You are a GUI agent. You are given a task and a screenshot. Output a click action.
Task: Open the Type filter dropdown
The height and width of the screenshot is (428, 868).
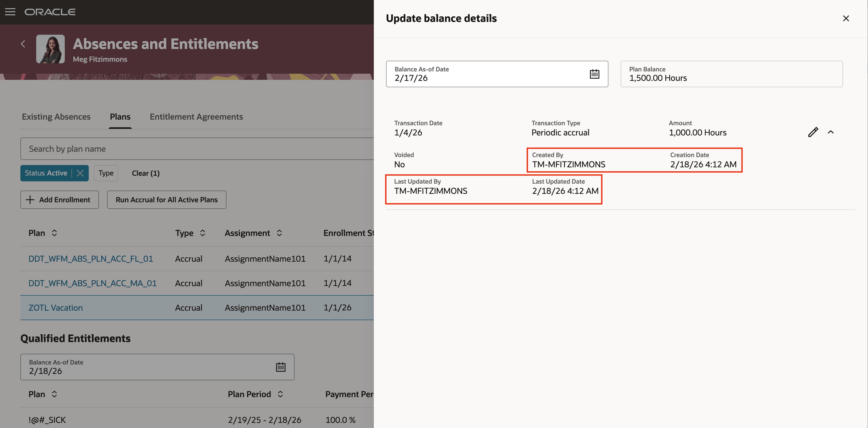pyautogui.click(x=106, y=173)
